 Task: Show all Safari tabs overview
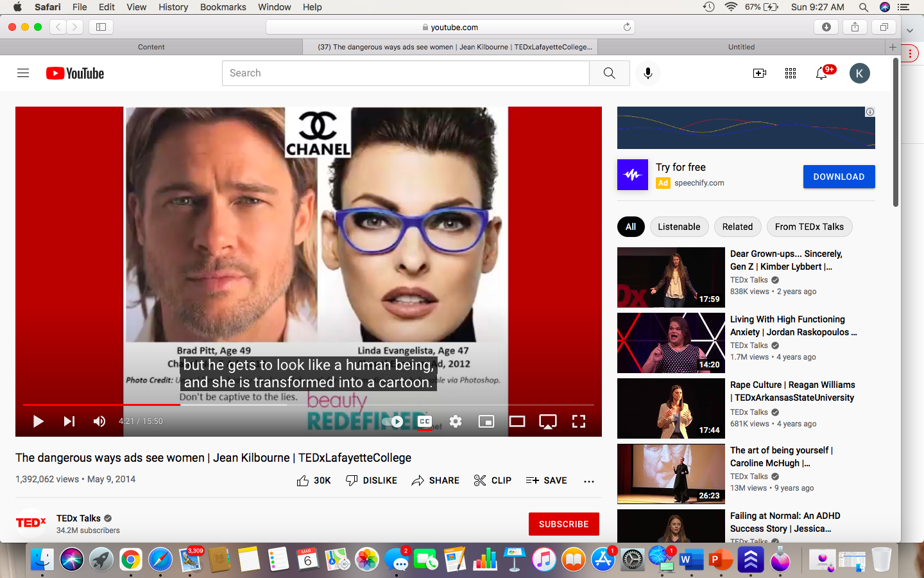(x=884, y=27)
